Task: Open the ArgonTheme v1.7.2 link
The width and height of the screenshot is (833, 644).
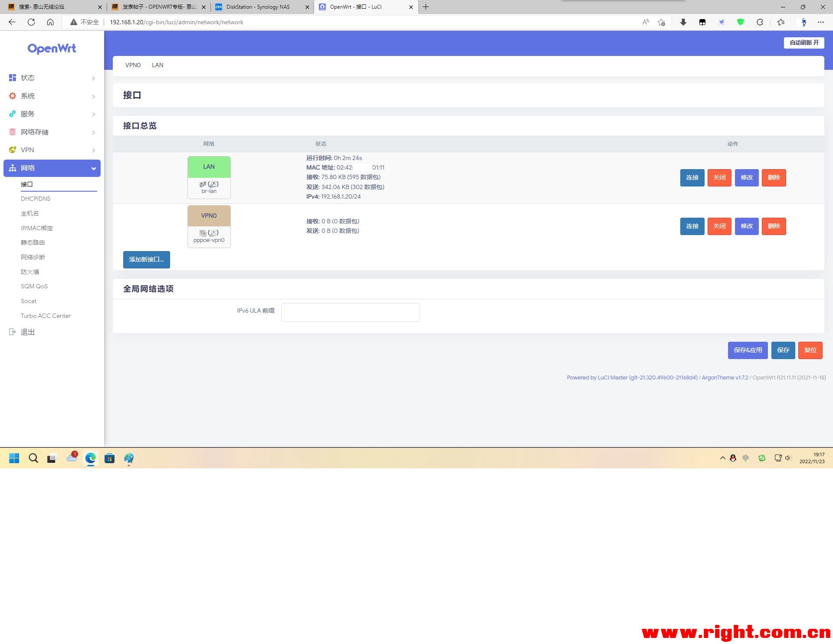Action: (725, 378)
